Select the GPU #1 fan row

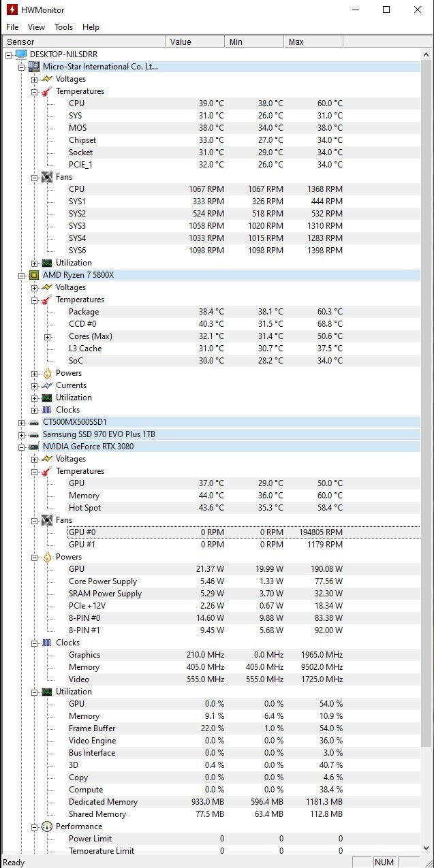244,545
